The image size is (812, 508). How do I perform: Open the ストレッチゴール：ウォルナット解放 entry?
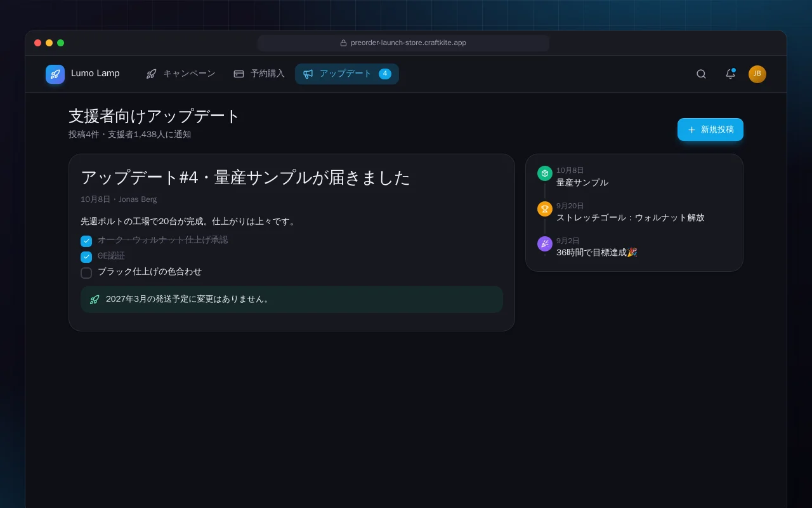tap(631, 218)
